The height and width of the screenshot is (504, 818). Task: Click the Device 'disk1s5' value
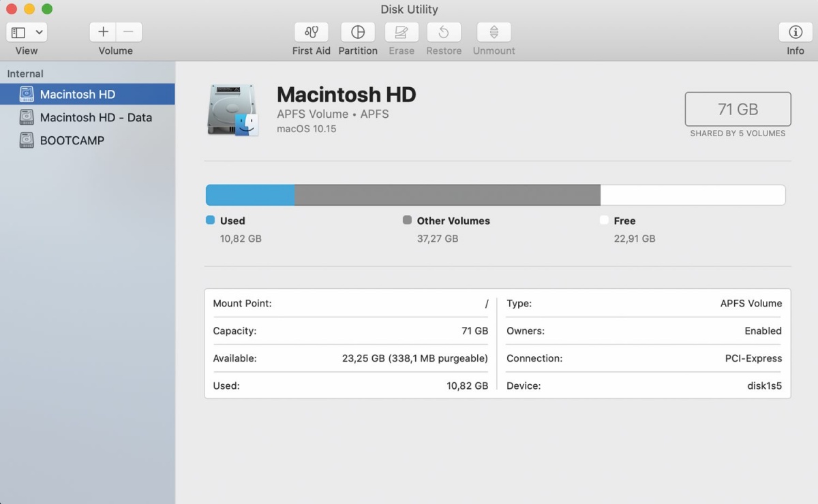click(x=765, y=385)
